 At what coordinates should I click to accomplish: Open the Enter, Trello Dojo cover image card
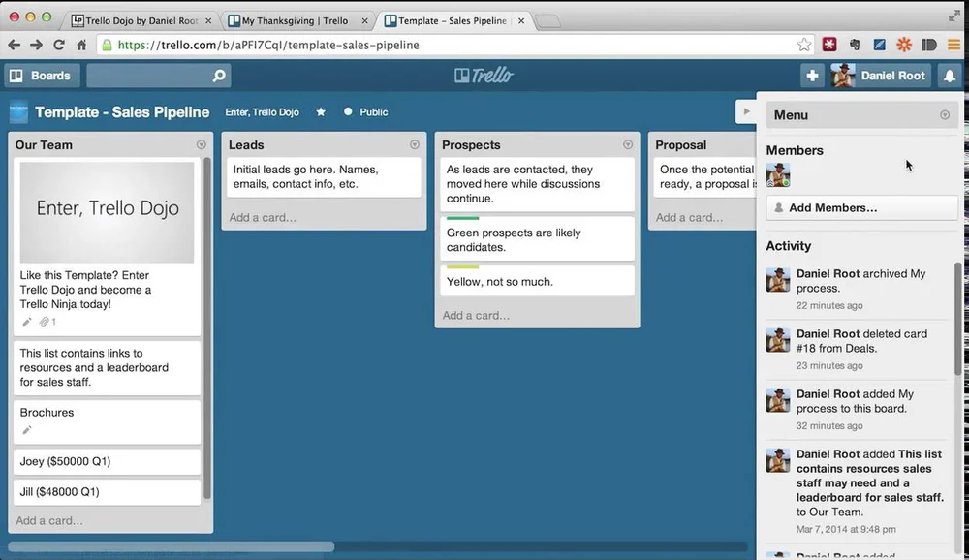click(107, 247)
